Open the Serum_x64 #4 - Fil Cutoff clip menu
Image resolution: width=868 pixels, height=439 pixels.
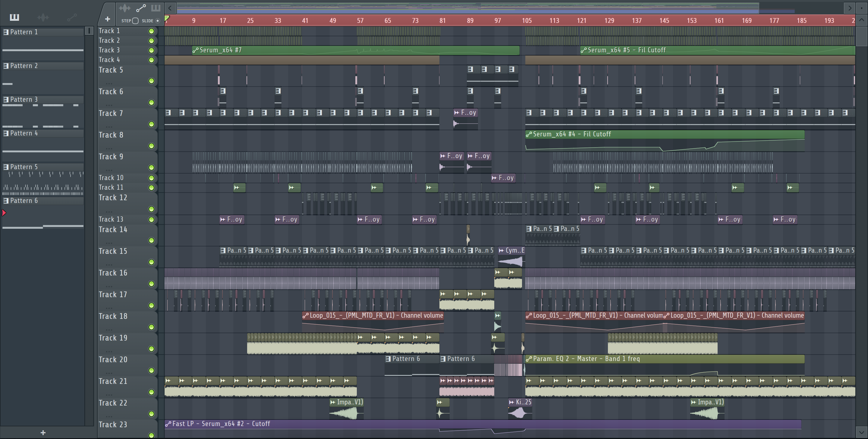point(529,134)
